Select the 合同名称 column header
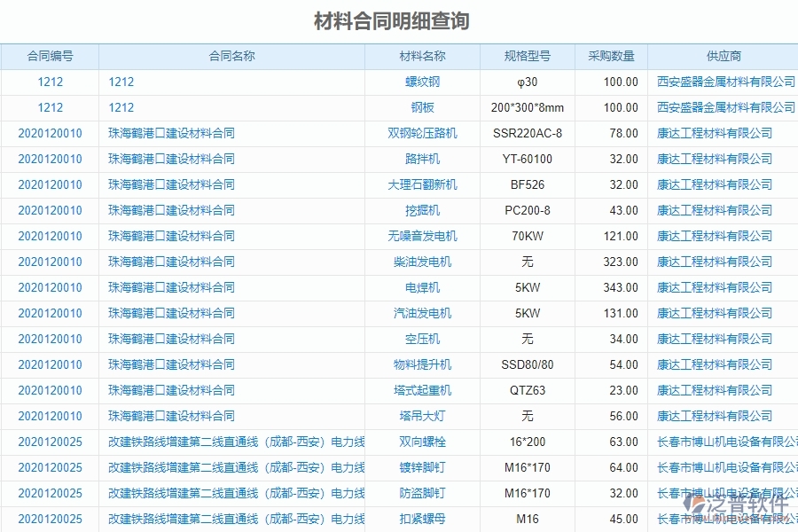The height and width of the screenshot is (532, 798). 232,56
